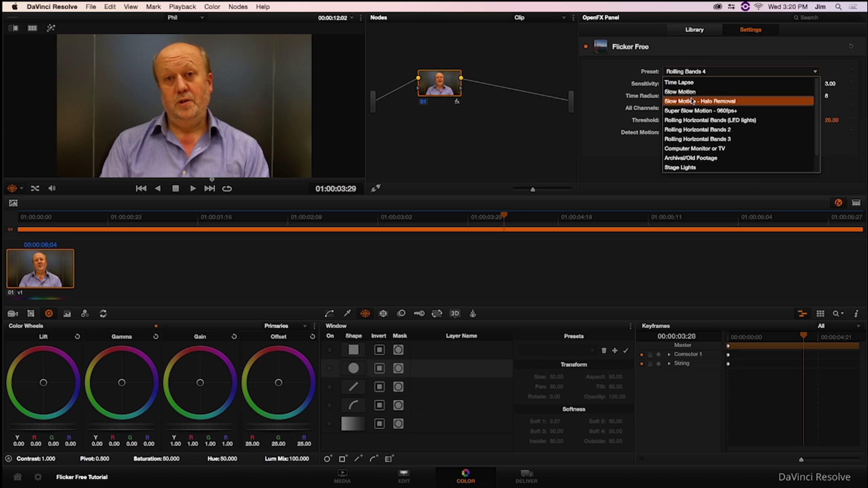Switch to the Edit page
The height and width of the screenshot is (488, 868).
tap(404, 476)
